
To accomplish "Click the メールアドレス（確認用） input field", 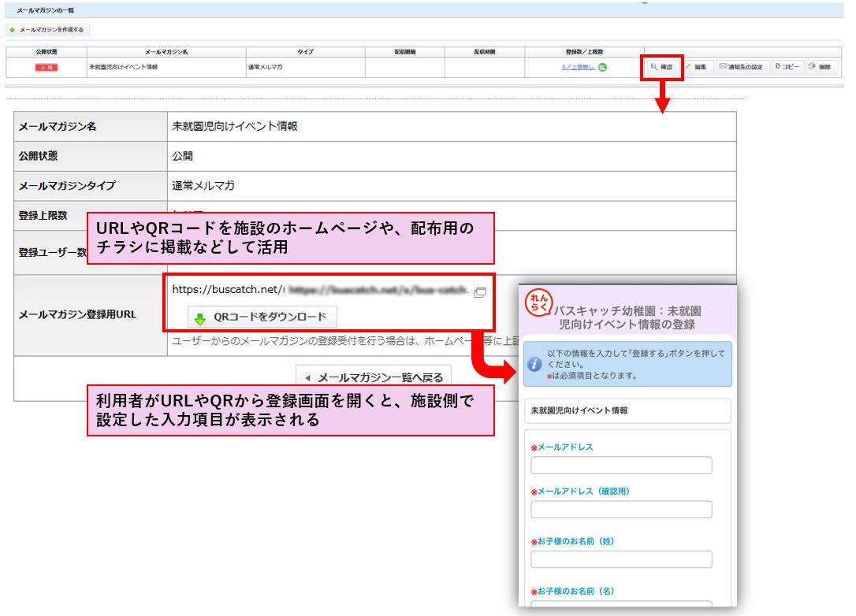I will 621,510.
